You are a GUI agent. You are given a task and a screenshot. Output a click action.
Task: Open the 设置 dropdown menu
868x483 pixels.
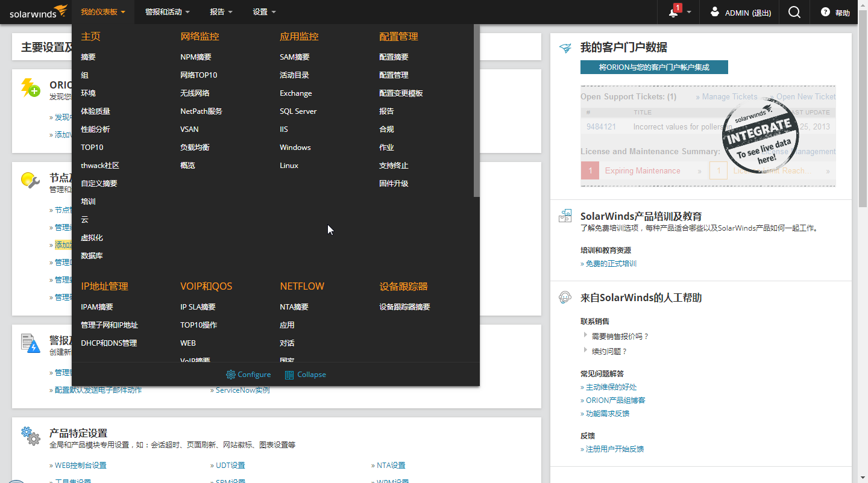coord(265,12)
